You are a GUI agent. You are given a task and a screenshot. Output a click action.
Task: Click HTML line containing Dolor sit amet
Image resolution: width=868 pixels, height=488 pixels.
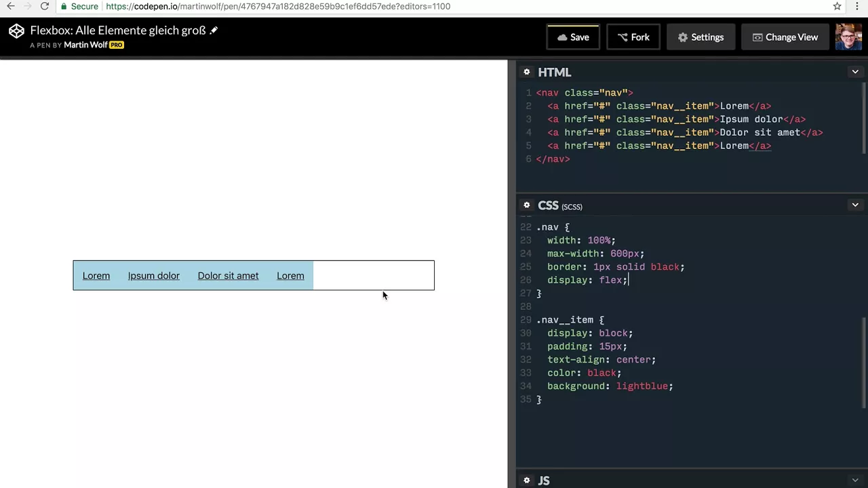click(x=685, y=133)
